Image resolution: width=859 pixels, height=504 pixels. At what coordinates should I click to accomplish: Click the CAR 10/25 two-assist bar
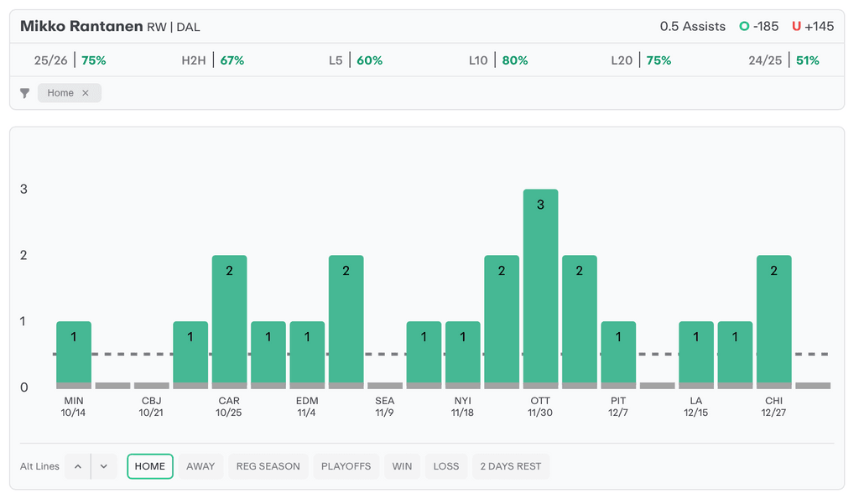(229, 320)
